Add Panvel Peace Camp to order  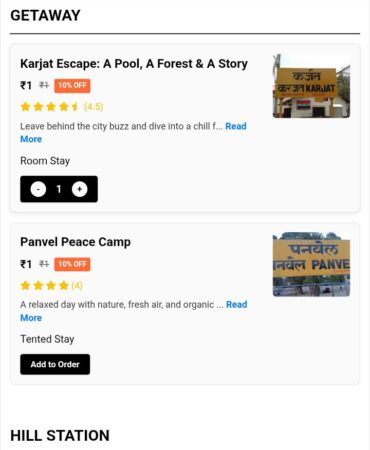click(x=55, y=364)
